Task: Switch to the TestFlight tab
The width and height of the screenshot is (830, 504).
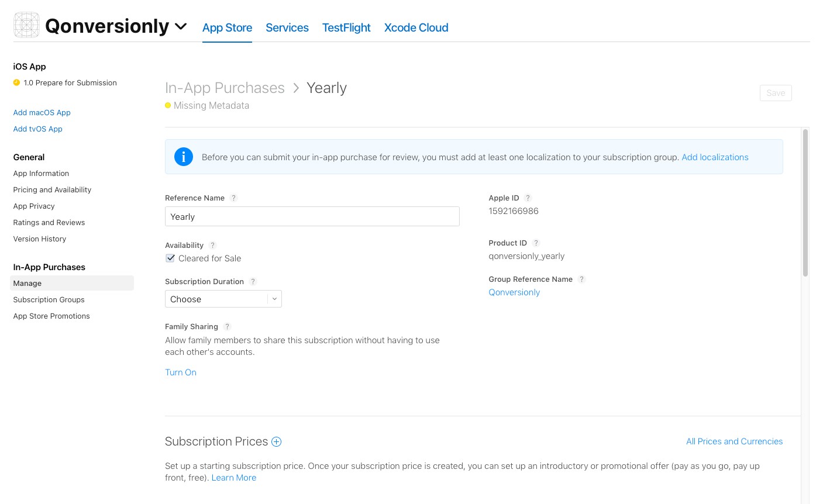Action: tap(346, 27)
